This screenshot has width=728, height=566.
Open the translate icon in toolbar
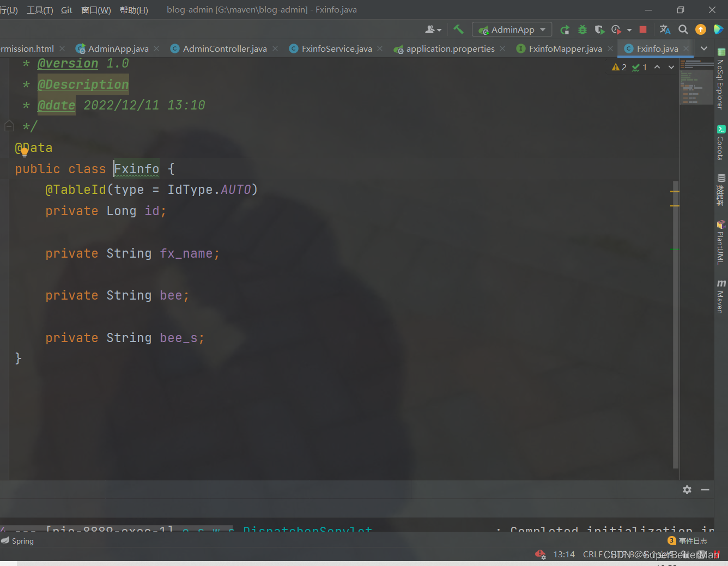pyautogui.click(x=665, y=29)
